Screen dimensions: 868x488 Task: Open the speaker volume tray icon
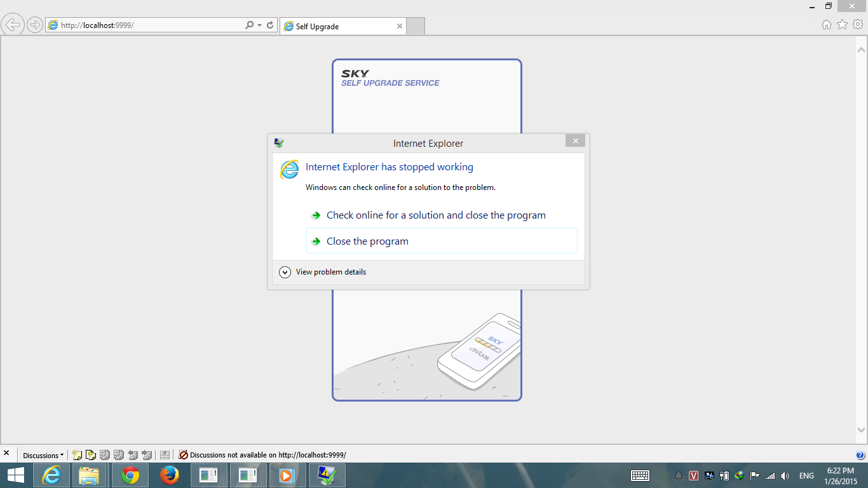pos(785,476)
